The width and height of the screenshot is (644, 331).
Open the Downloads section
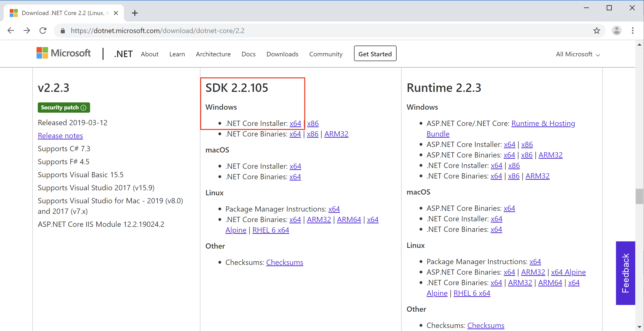282,54
